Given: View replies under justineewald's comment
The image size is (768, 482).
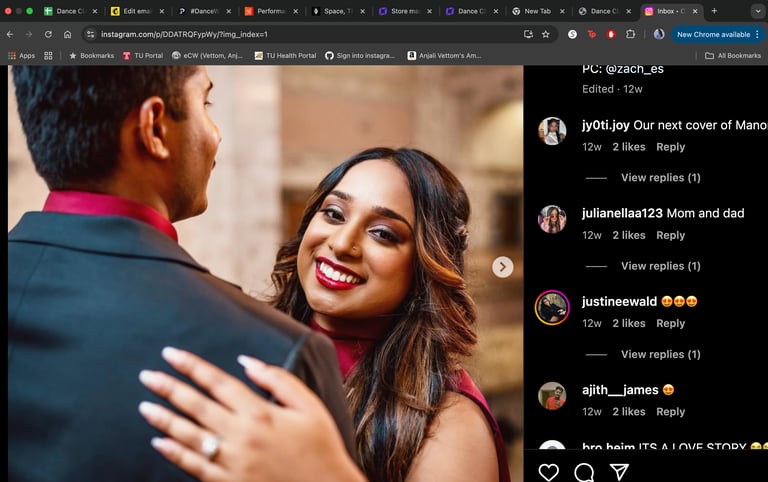Looking at the screenshot, I should (x=660, y=355).
